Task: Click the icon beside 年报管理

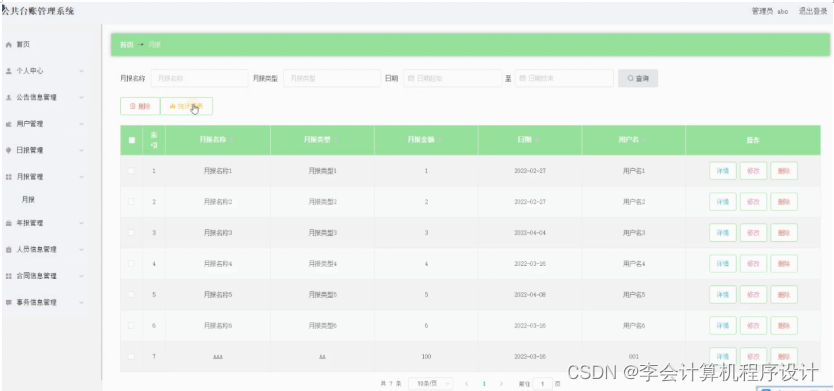Action: coord(9,223)
